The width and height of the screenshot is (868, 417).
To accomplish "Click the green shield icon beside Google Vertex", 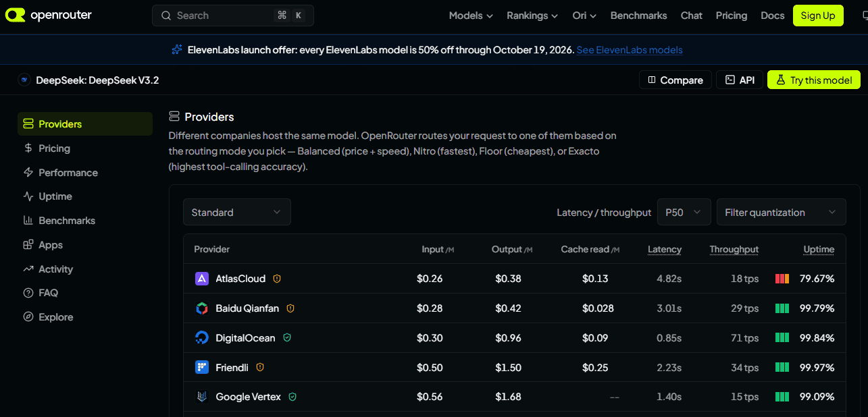I will [x=292, y=397].
